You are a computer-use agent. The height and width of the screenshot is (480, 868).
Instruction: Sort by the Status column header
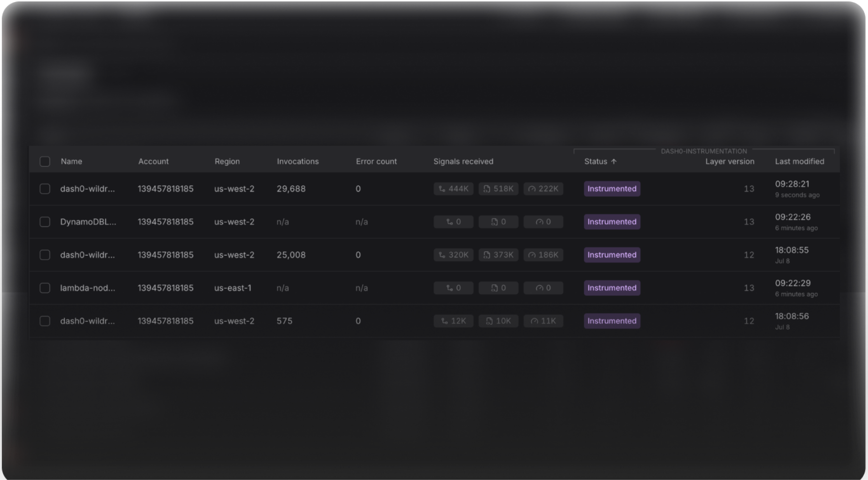pyautogui.click(x=596, y=162)
